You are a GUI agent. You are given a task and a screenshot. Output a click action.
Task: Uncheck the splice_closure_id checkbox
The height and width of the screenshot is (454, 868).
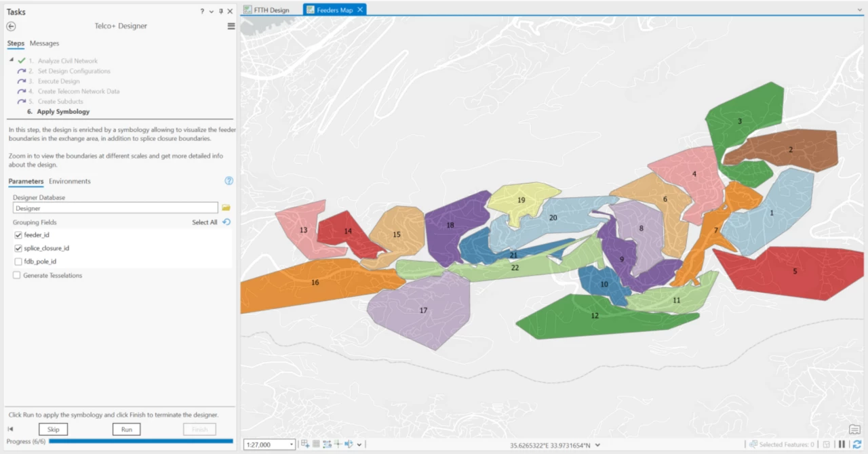tap(18, 248)
